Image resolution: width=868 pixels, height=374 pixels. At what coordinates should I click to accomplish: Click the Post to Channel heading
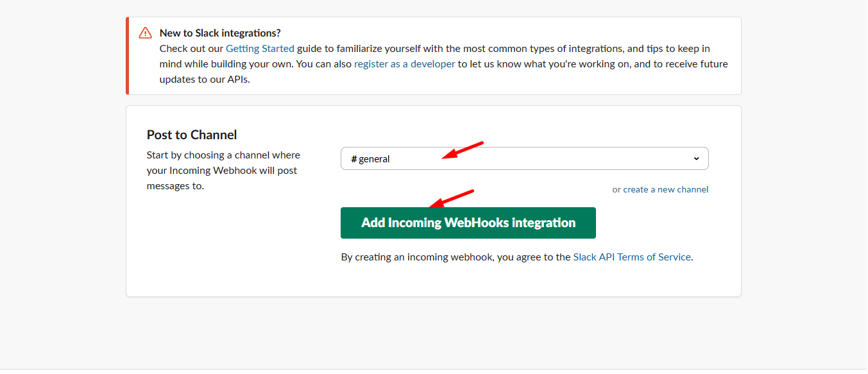[191, 135]
